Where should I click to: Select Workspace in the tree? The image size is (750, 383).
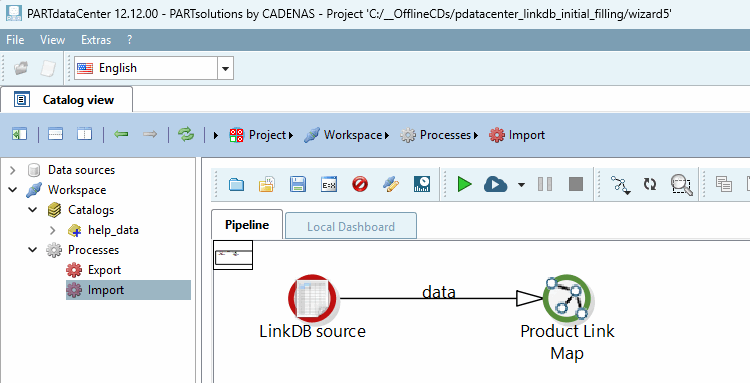click(x=77, y=190)
